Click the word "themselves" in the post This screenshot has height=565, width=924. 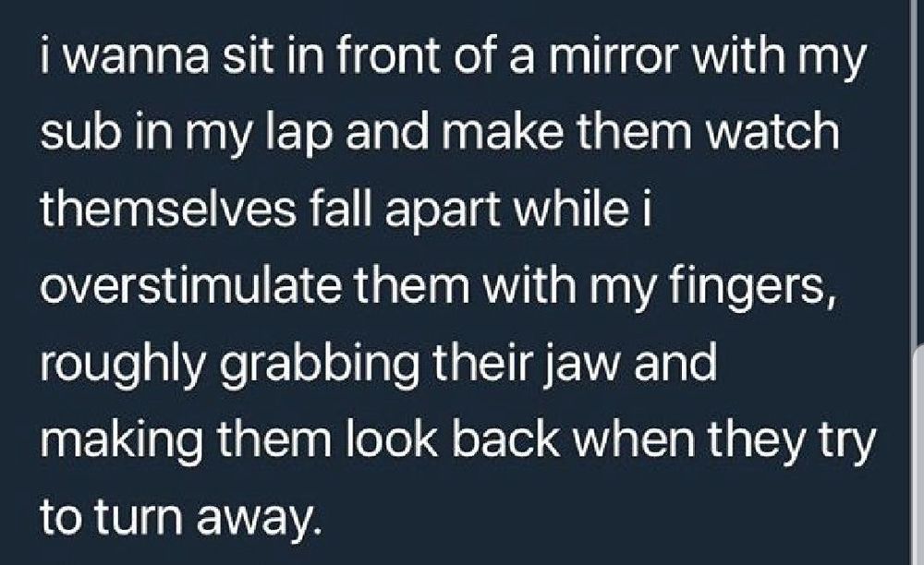[x=168, y=210]
